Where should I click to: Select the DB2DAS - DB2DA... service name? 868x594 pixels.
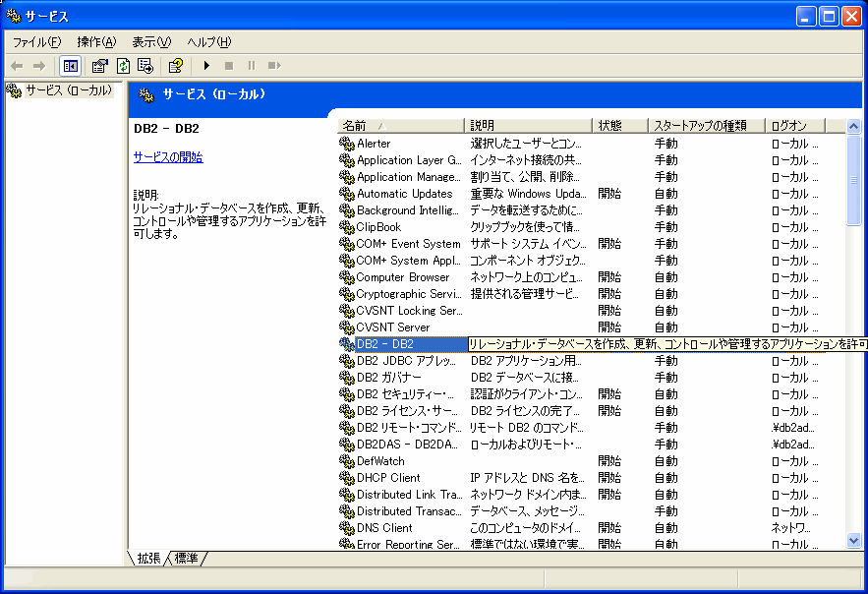407,445
